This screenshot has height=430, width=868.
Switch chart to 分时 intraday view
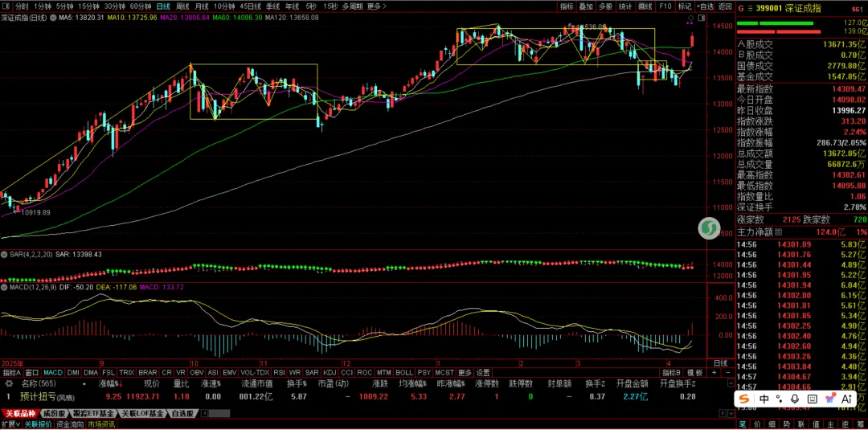pos(21,6)
